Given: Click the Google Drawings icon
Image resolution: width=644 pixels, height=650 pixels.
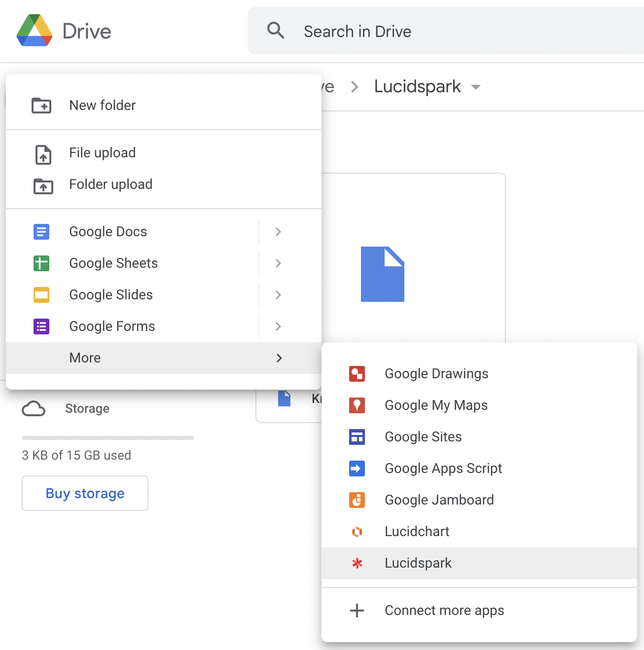Looking at the screenshot, I should click(357, 374).
